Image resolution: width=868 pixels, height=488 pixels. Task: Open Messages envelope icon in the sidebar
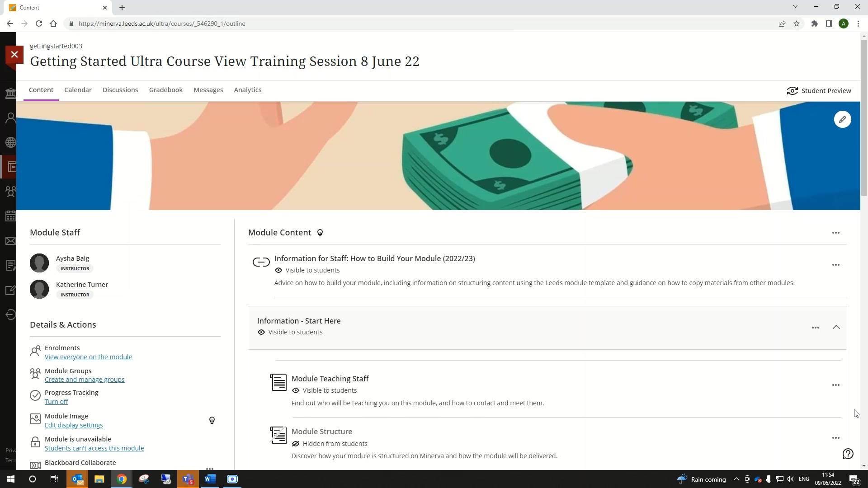10,241
